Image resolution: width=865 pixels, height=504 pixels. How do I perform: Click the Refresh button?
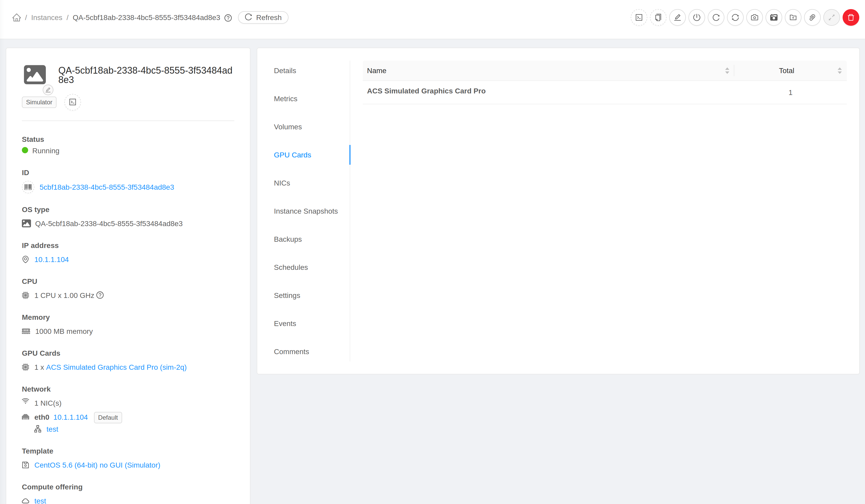263,17
